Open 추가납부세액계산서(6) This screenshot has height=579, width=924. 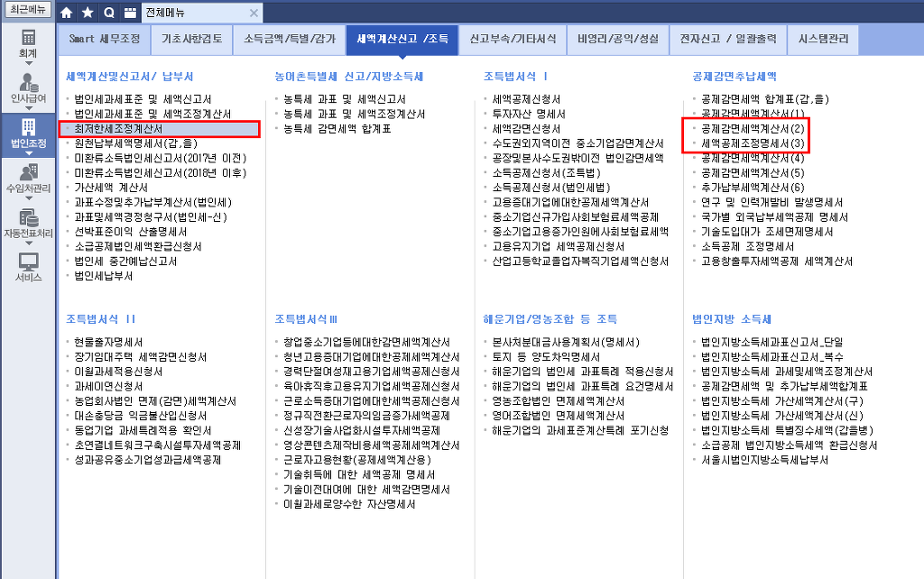753,188
